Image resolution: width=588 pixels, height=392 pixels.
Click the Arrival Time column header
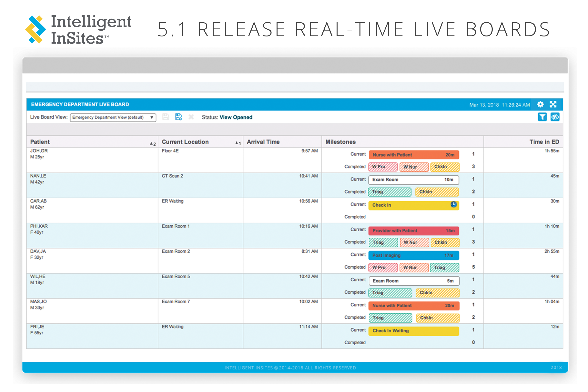tap(263, 142)
